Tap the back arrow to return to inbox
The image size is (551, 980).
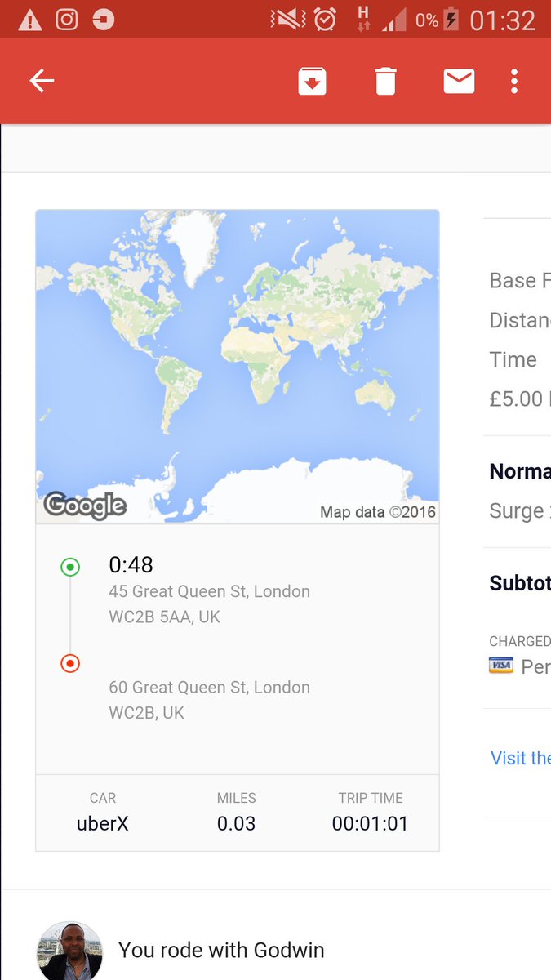[x=42, y=81]
